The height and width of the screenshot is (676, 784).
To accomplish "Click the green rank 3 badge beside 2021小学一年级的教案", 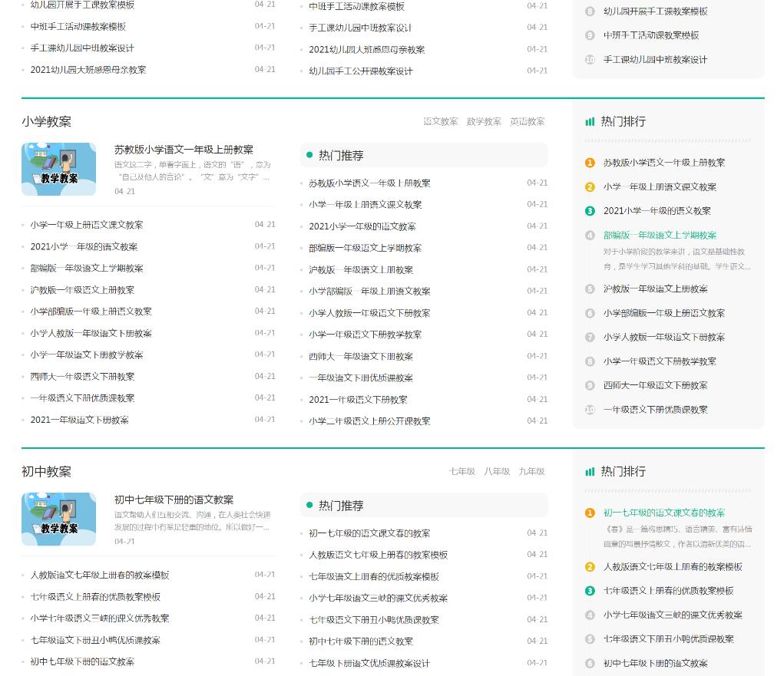I will click(x=590, y=211).
